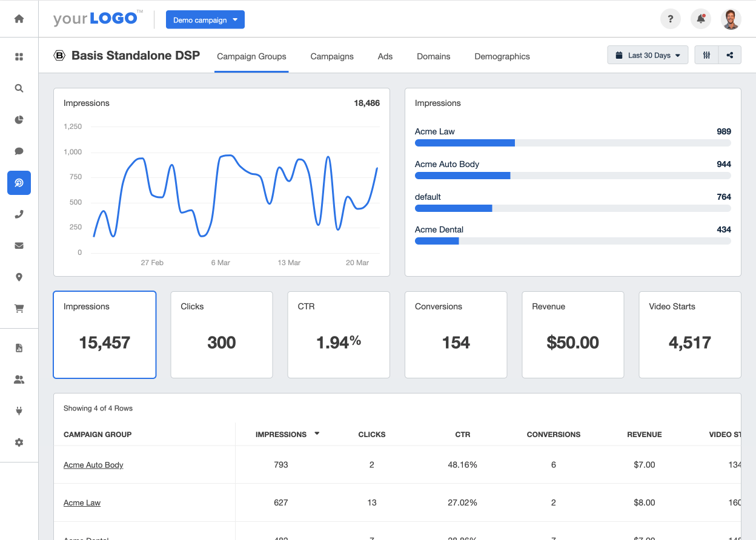
Task: Switch to the Demographics tab
Action: 502,56
